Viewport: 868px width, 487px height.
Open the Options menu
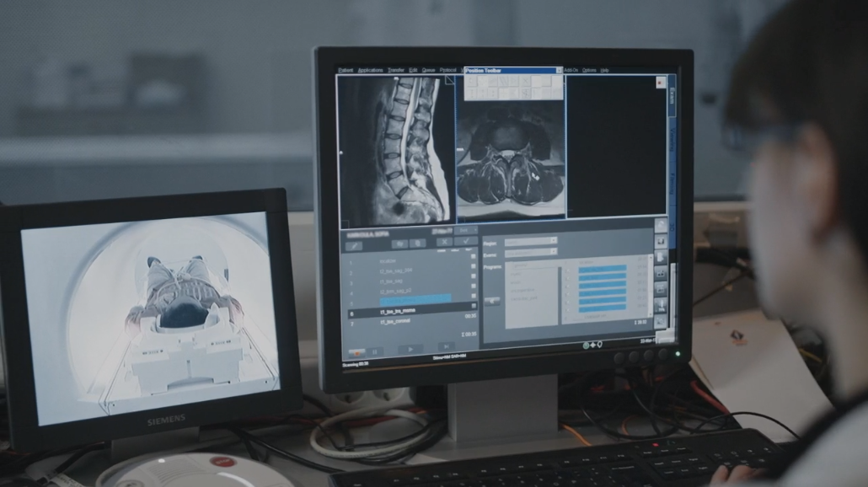pyautogui.click(x=589, y=70)
